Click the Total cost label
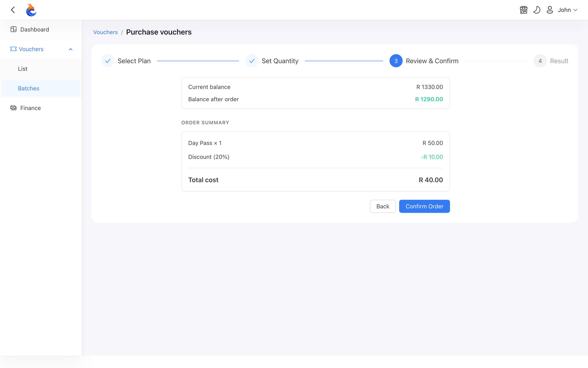588x368 pixels. click(x=203, y=180)
